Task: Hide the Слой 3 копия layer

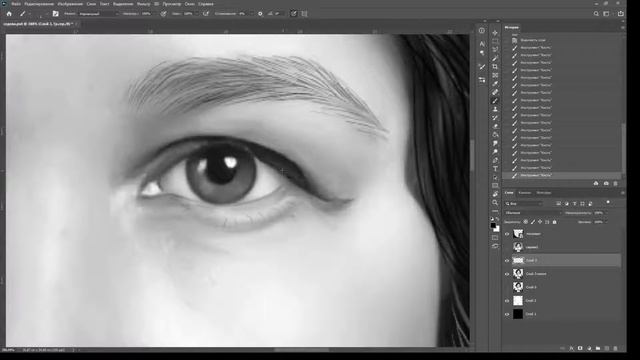Action: tap(507, 274)
